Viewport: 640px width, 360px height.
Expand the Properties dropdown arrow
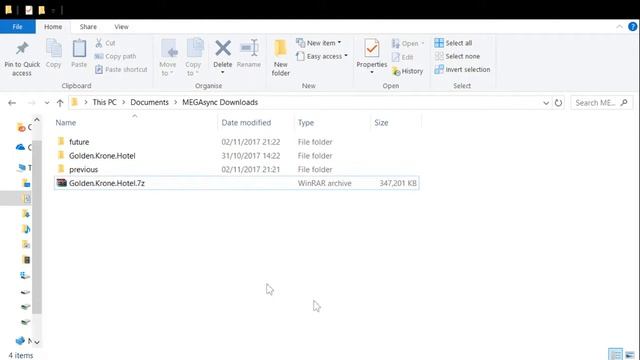point(372,73)
